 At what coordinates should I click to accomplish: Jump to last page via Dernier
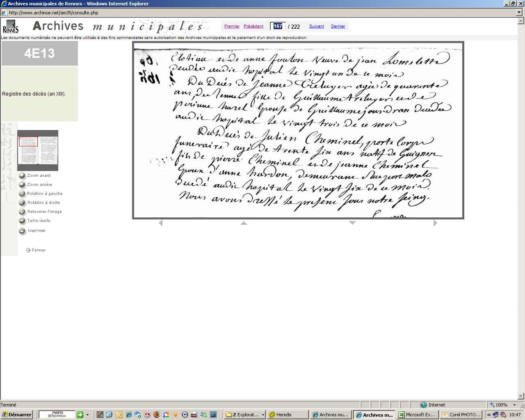pyautogui.click(x=338, y=26)
